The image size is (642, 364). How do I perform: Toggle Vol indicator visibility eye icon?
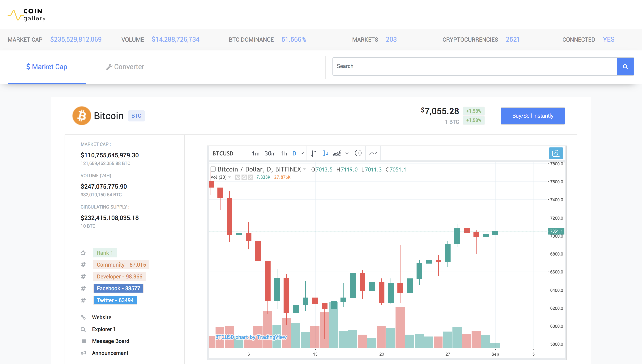[x=238, y=177]
